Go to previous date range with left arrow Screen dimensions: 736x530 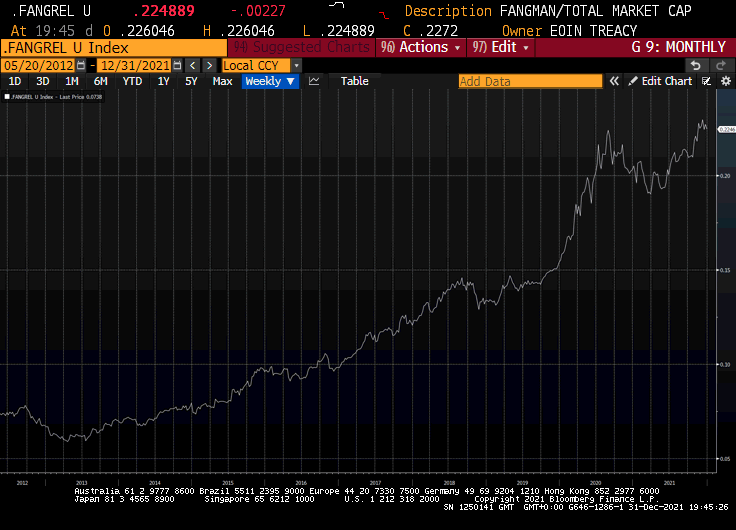tap(192, 65)
